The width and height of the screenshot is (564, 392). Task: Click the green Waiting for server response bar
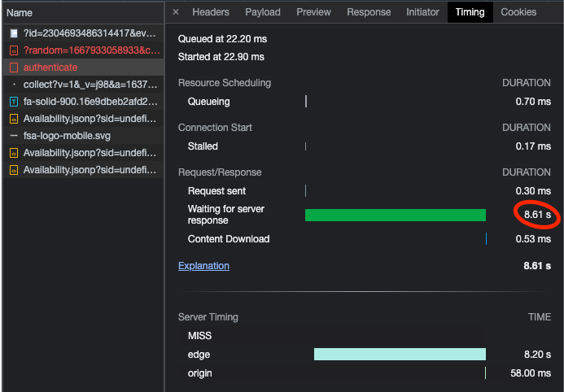coord(396,216)
